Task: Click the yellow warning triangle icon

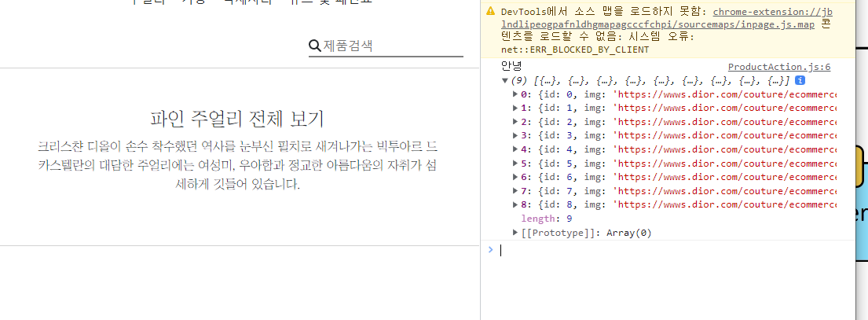Action: [490, 11]
